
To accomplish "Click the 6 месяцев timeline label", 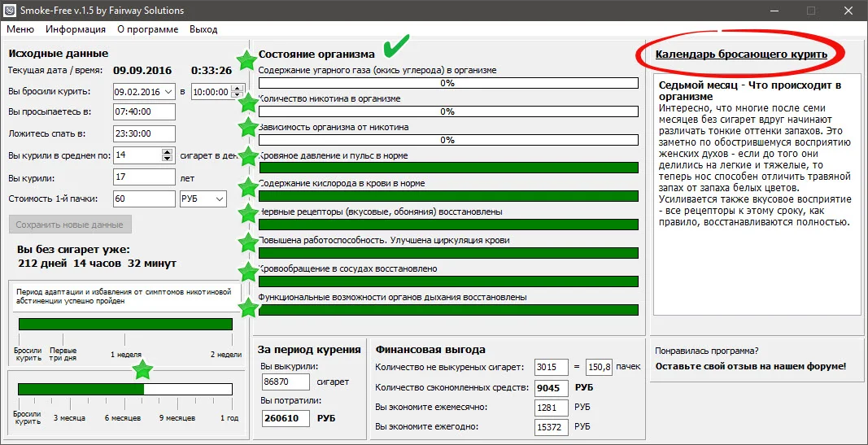I will click(123, 418).
